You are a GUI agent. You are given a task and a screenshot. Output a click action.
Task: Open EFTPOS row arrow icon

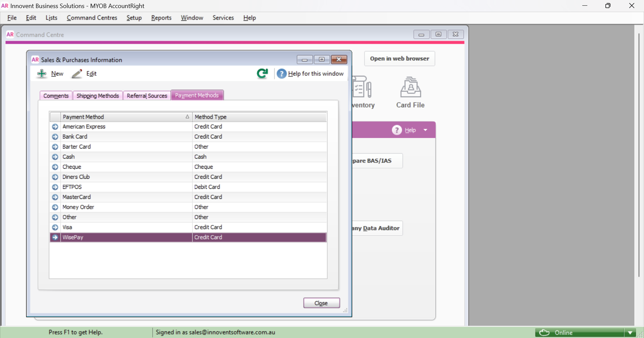pos(55,187)
